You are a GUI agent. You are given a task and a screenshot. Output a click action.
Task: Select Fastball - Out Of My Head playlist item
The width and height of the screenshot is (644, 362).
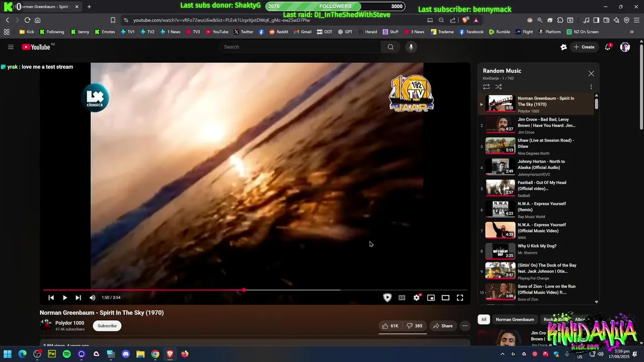(x=536, y=189)
